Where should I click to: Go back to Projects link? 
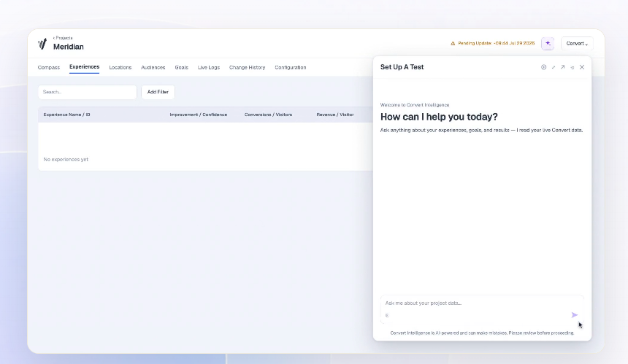pyautogui.click(x=63, y=38)
